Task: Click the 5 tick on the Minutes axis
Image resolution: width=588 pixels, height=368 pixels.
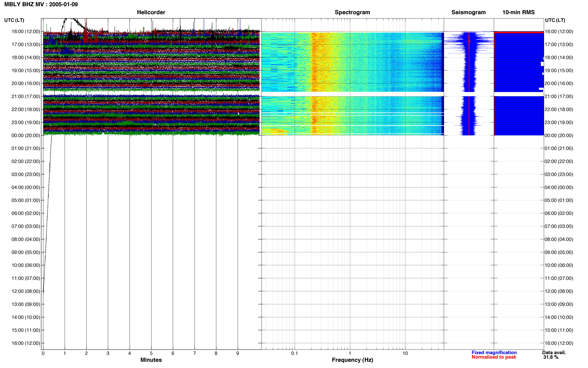Action: (x=151, y=353)
